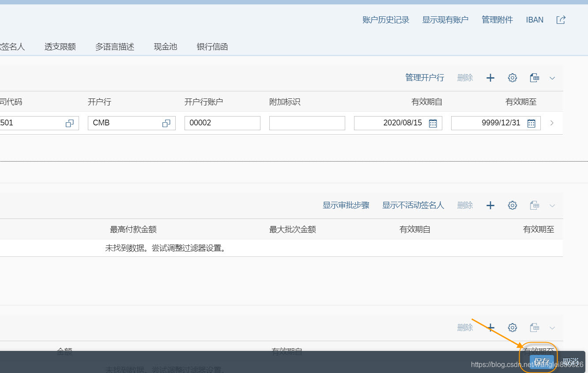Click 显示审批步骤 button
The image size is (588, 373).
[346, 205]
